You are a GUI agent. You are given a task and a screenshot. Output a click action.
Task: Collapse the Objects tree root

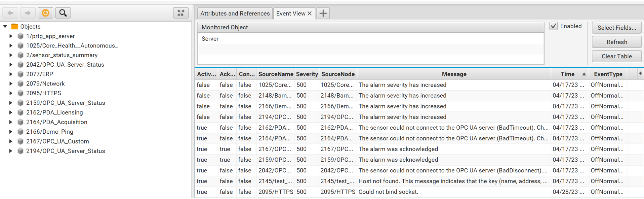(x=5, y=26)
